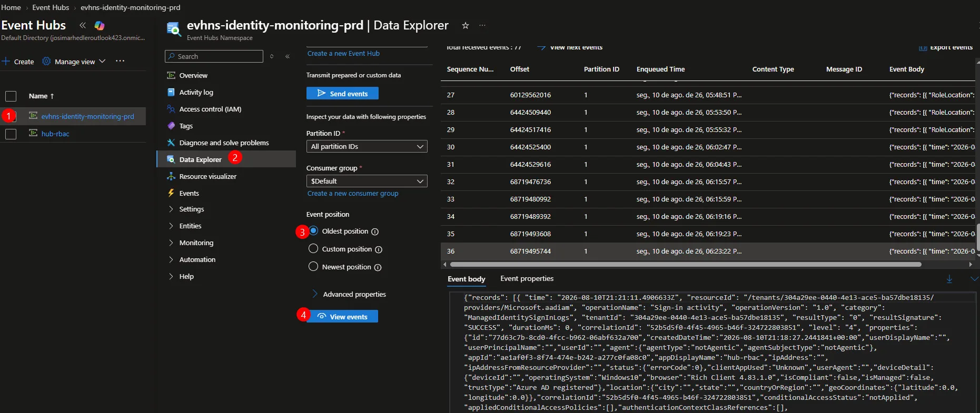Image resolution: width=980 pixels, height=413 pixels.
Task: Click the Data Explorer header icon
Action: point(173,29)
